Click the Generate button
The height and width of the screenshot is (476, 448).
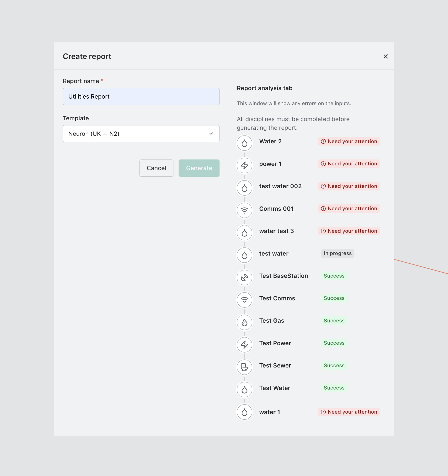coord(199,168)
